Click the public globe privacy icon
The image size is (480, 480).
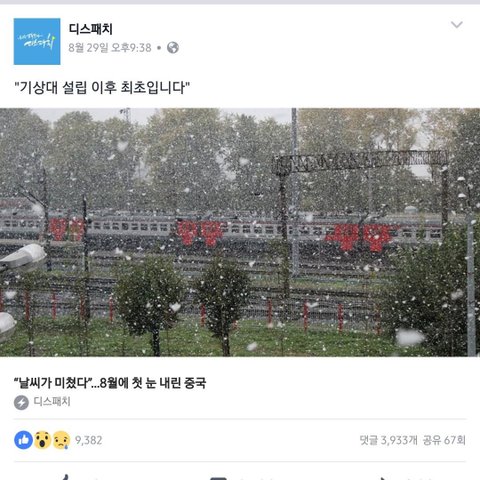click(173, 48)
